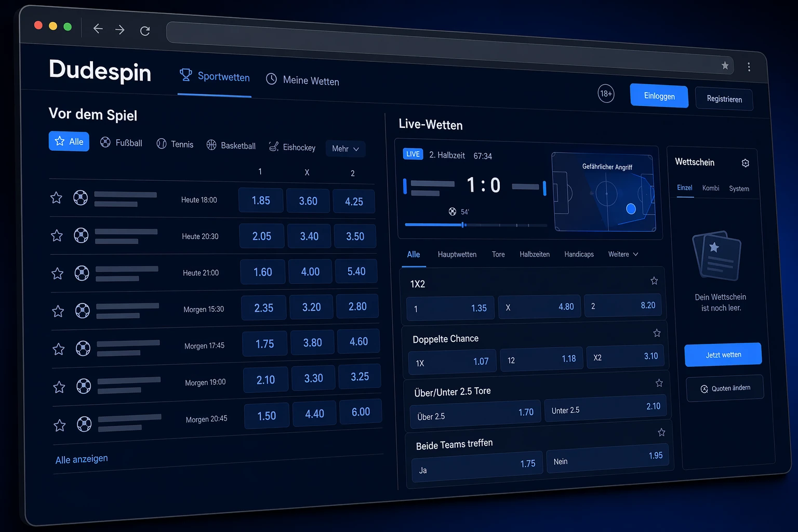This screenshot has width=798, height=532.
Task: Click the browser address bar
Action: [450, 48]
